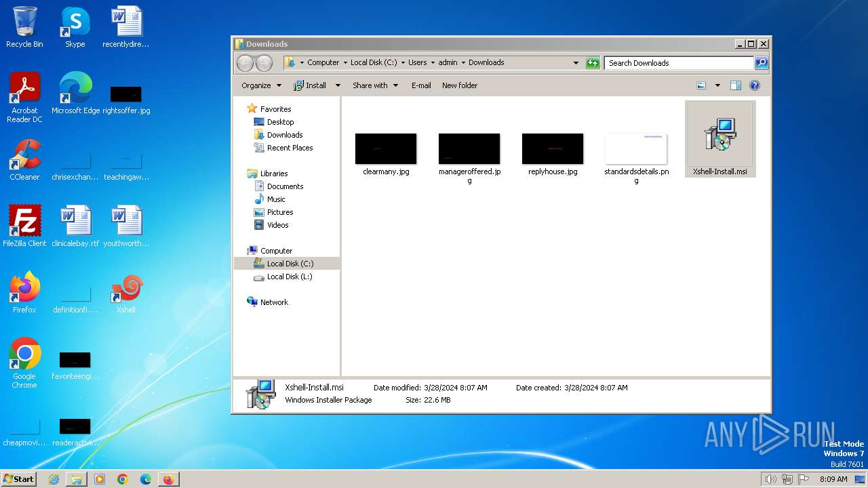The width and height of the screenshot is (868, 488).
Task: Click the taskbar clock showing 8:09 AM
Action: point(833,479)
